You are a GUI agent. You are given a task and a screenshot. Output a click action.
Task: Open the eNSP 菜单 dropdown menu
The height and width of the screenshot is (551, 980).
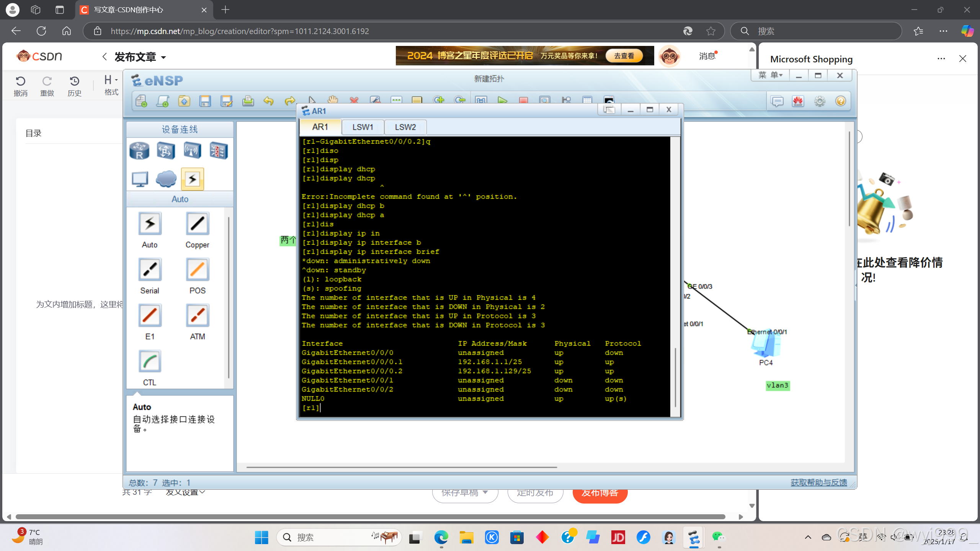point(770,75)
